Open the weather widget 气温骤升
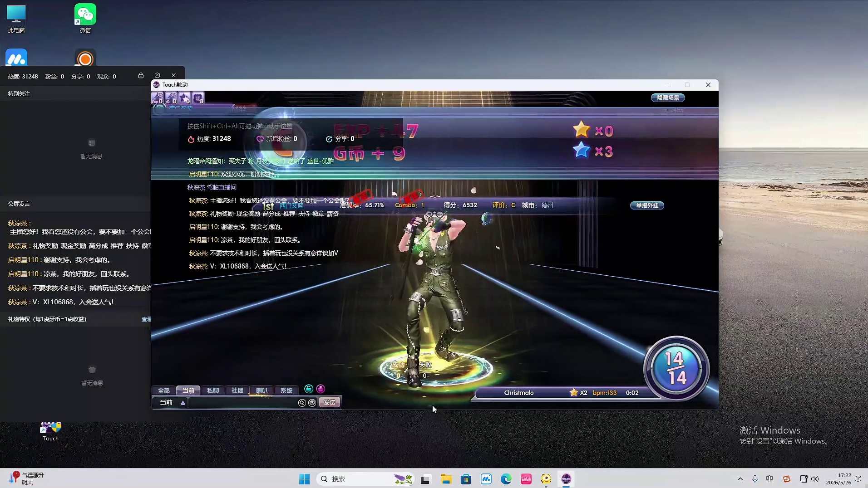Image resolution: width=868 pixels, height=488 pixels. tap(26, 479)
